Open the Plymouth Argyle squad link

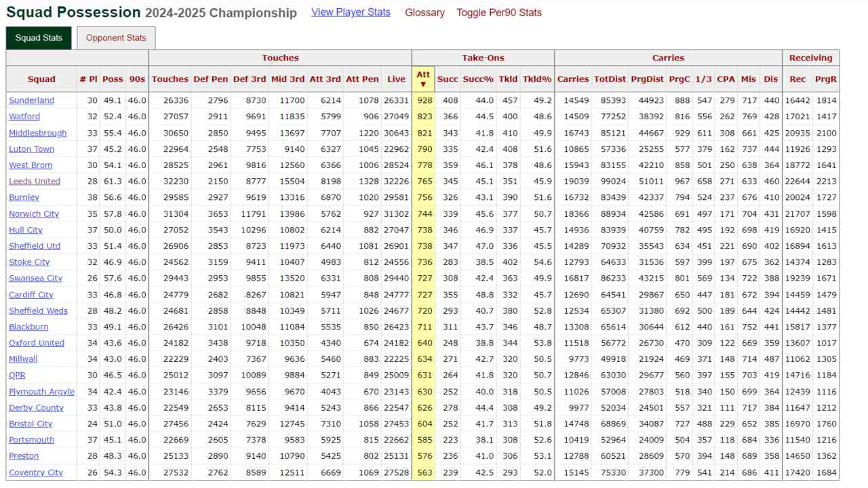pyautogui.click(x=41, y=392)
